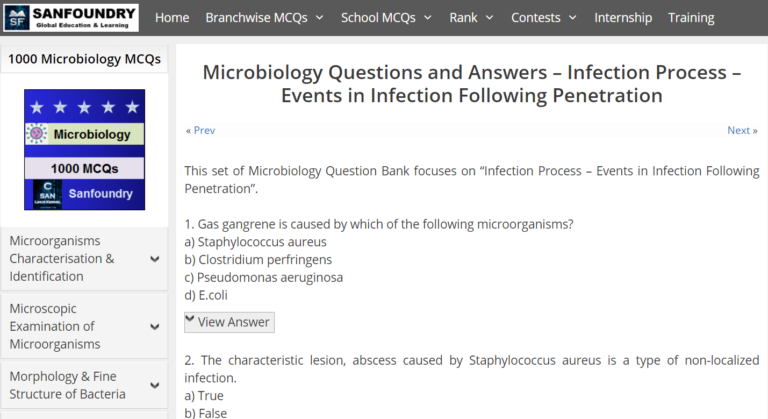The image size is (768, 419).
Task: Open the Branchwise MCQs dropdown menu
Action: [264, 17]
